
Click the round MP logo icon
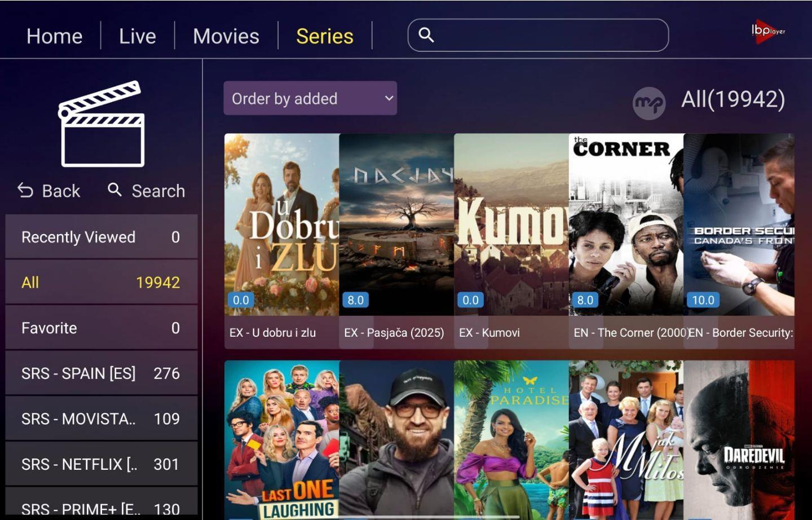pyautogui.click(x=649, y=103)
